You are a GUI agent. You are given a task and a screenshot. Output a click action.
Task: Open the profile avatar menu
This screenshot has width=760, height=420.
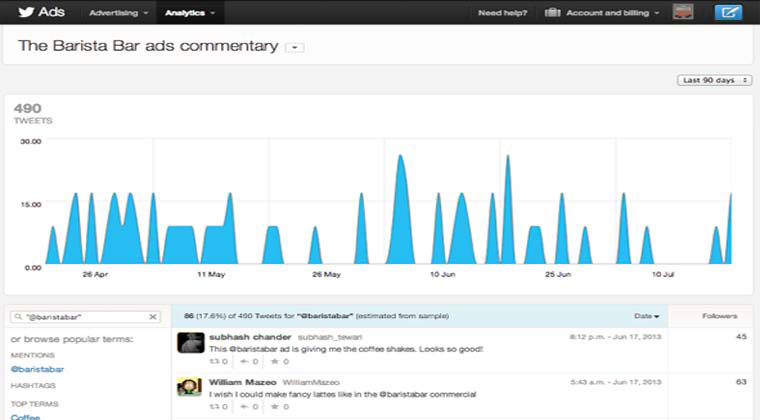pyautogui.click(x=683, y=12)
